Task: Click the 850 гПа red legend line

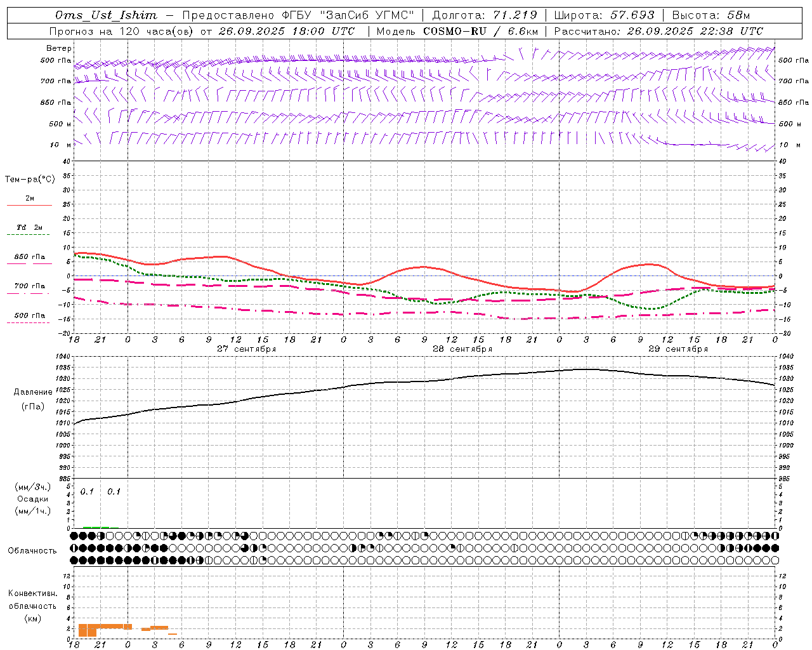Action: pos(29,263)
